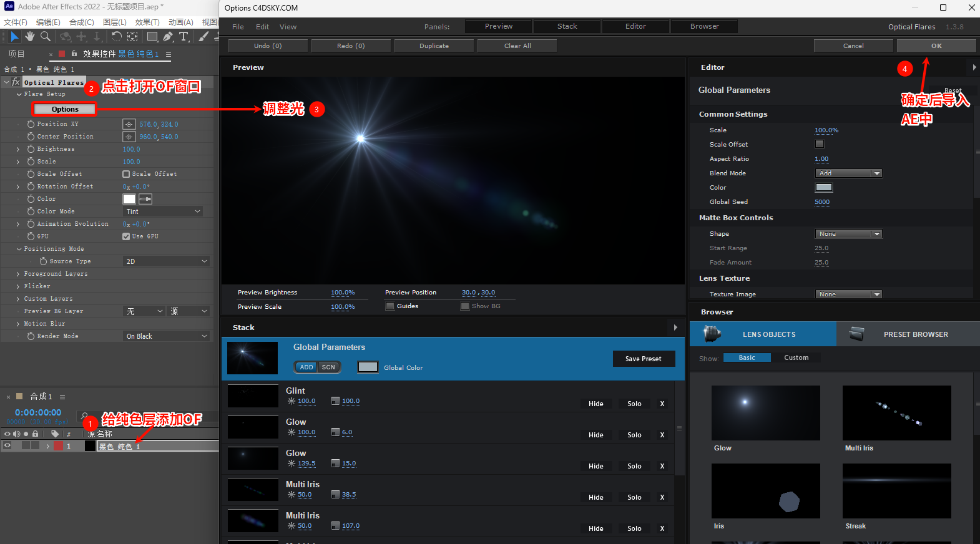Select the Type text tool
Image resolution: width=980 pixels, height=544 pixels.
(x=184, y=37)
